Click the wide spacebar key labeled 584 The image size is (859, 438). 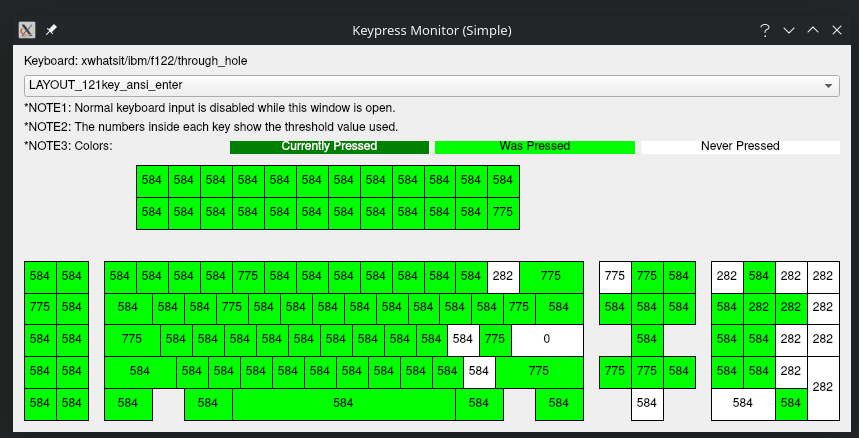point(343,403)
